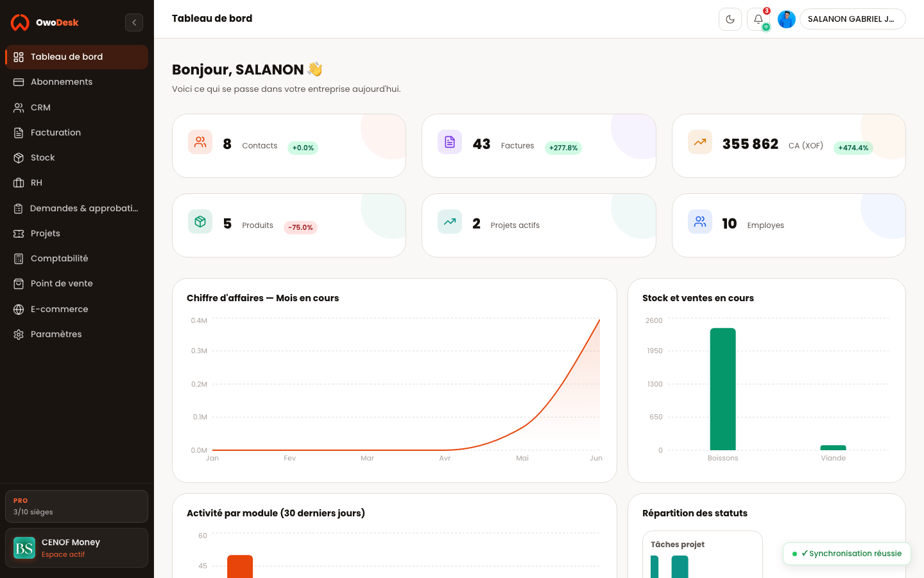Click the PRO 3/10 sièges plan box

[76, 507]
